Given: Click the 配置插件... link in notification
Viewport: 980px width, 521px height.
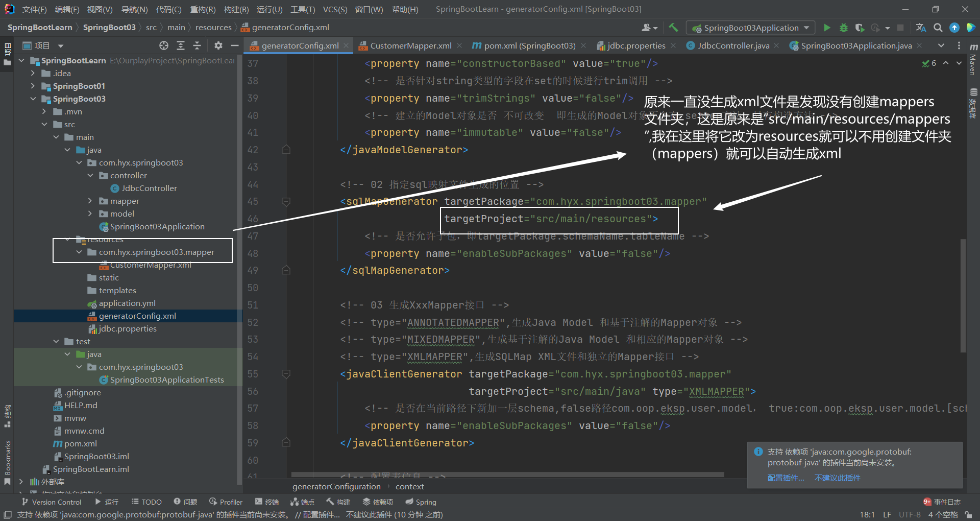Looking at the screenshot, I should [x=786, y=478].
